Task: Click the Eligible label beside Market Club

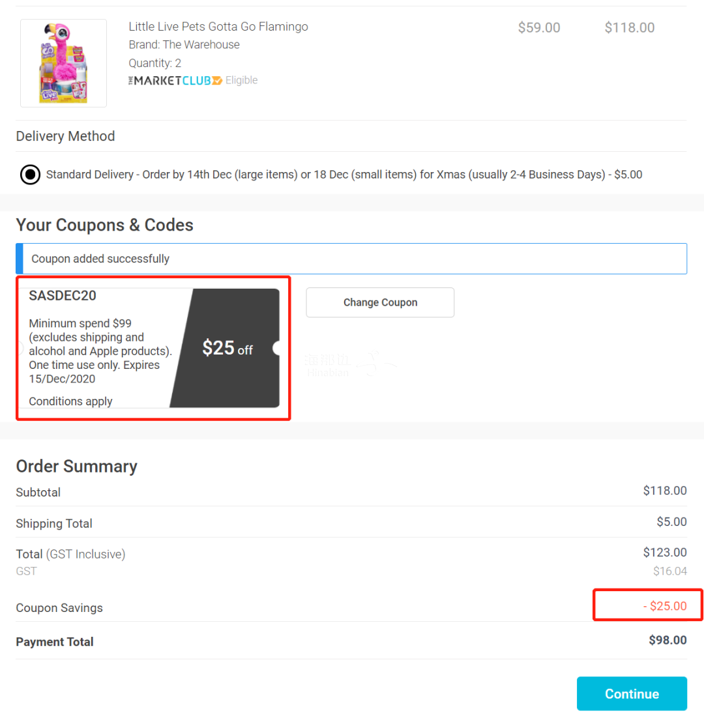Action: (242, 80)
